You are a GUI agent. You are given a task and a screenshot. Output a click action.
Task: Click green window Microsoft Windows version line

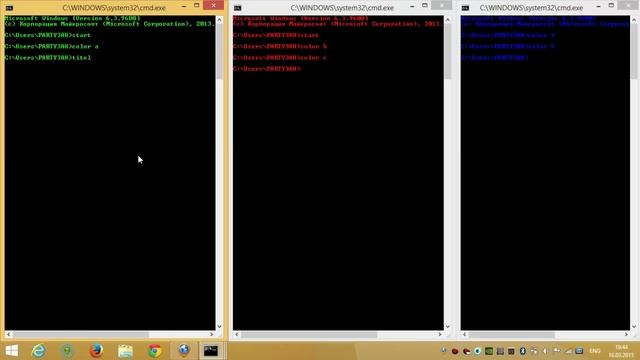(x=72, y=18)
